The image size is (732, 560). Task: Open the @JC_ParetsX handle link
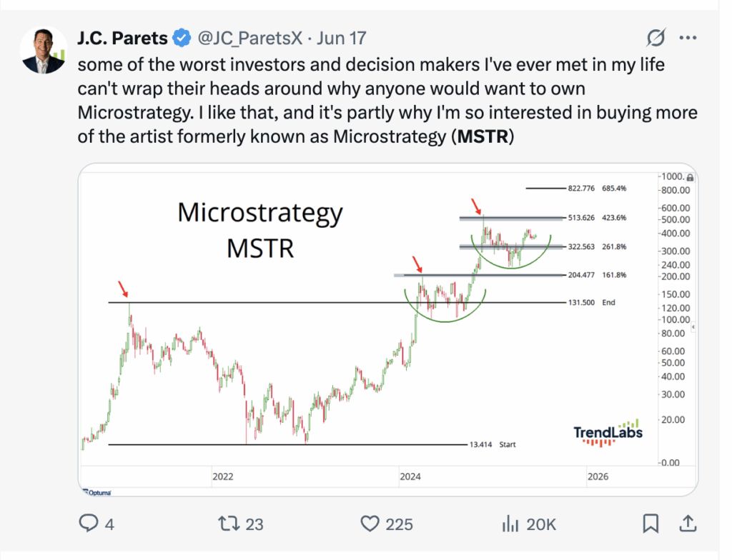point(250,39)
